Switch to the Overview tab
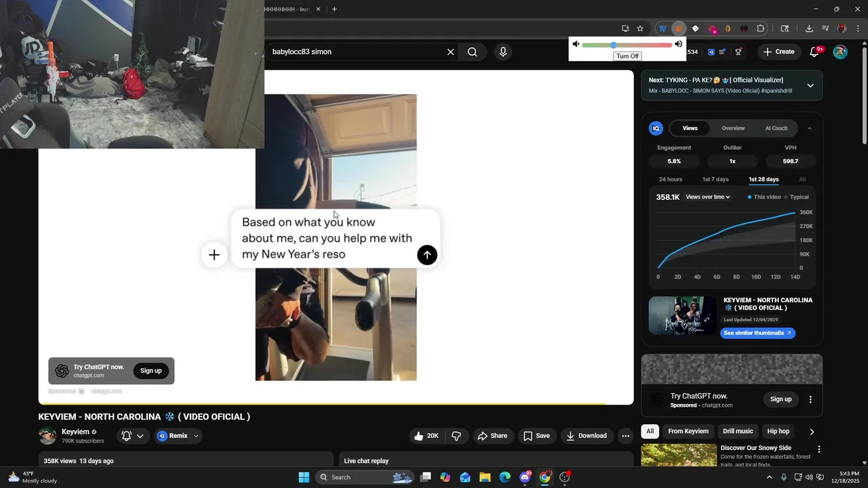The image size is (868, 488). [x=733, y=128]
